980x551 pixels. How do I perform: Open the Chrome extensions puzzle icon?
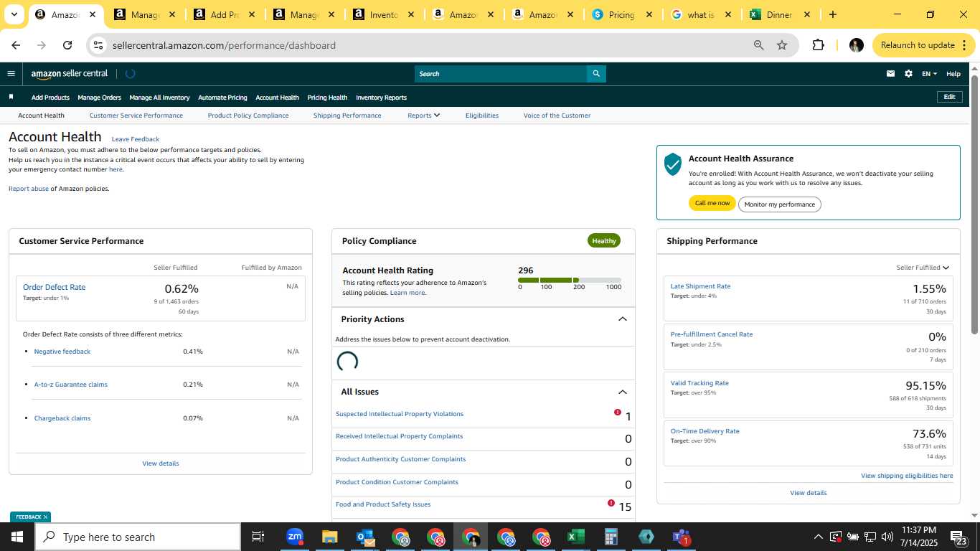coord(818,45)
